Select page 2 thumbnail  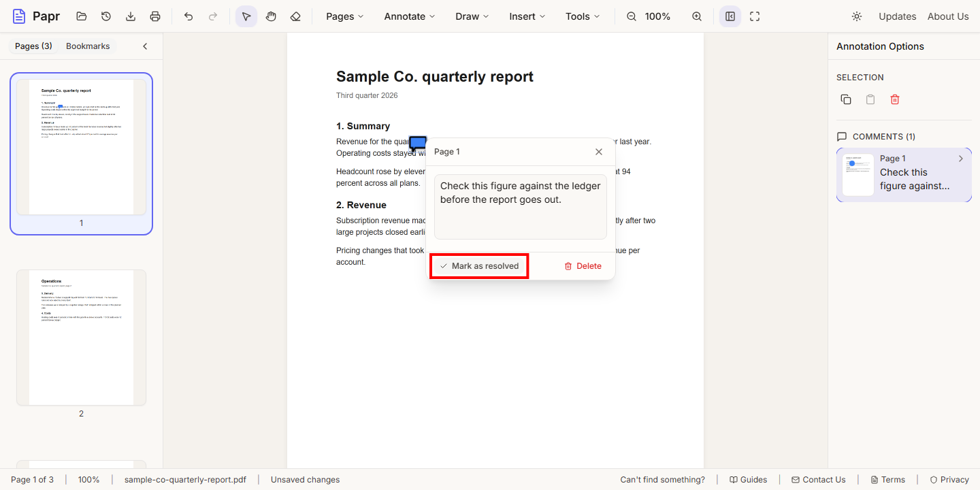(x=81, y=338)
